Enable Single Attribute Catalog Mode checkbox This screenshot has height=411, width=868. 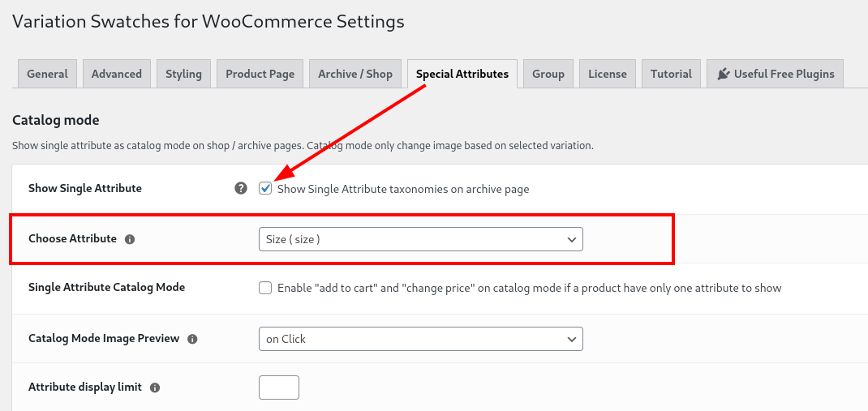click(265, 288)
